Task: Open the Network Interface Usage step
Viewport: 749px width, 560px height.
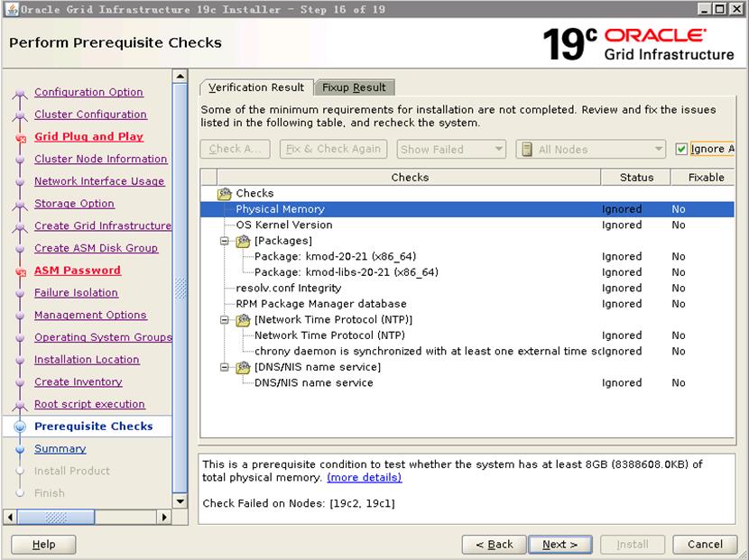Action: (x=99, y=181)
